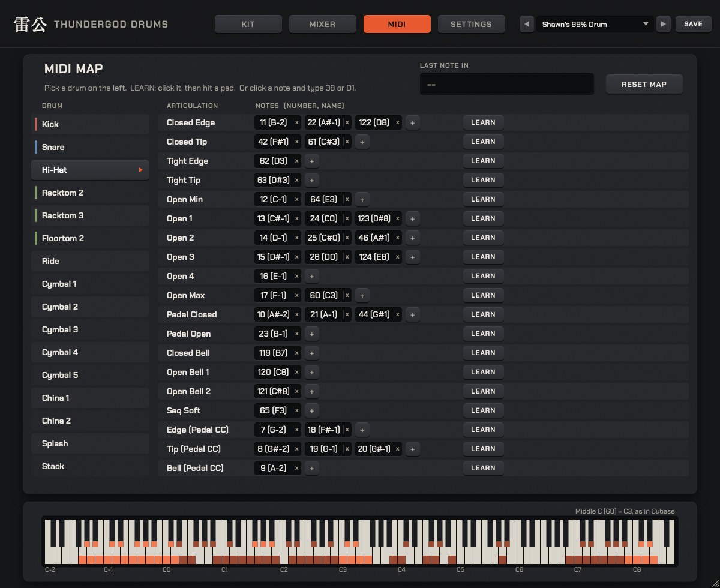Start LEARN for the Seq Soft articulation

[x=483, y=410]
